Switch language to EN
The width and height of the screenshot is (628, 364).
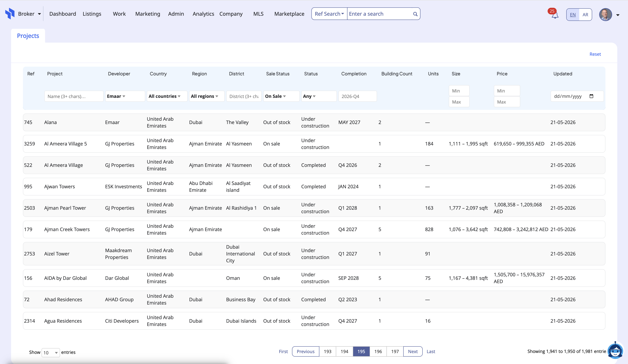click(573, 15)
